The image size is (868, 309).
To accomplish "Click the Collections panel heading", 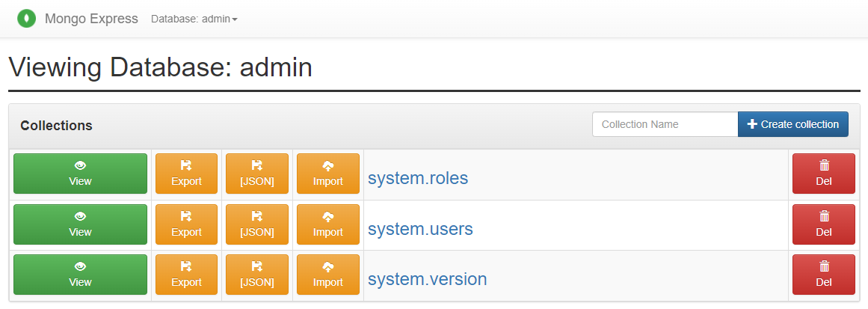I will pyautogui.click(x=57, y=126).
